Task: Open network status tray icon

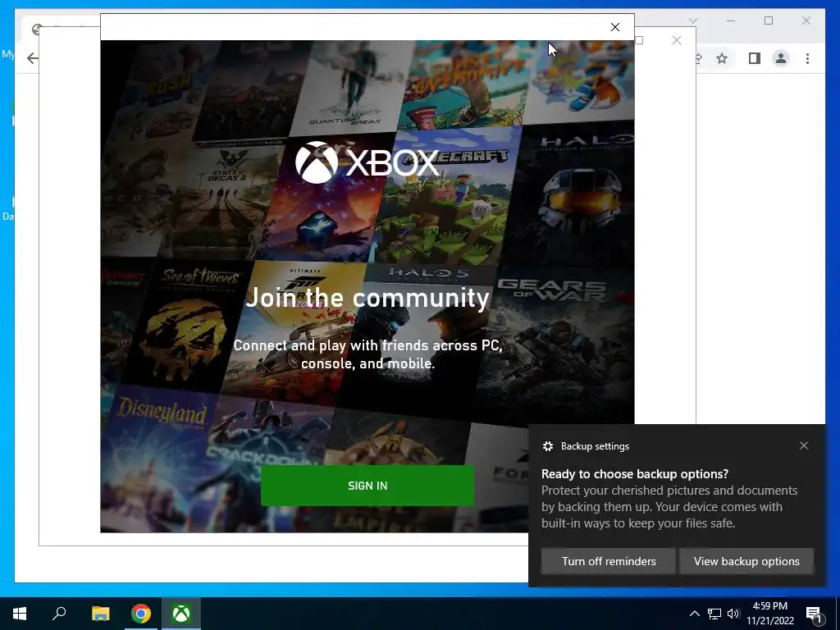Action: click(x=714, y=614)
